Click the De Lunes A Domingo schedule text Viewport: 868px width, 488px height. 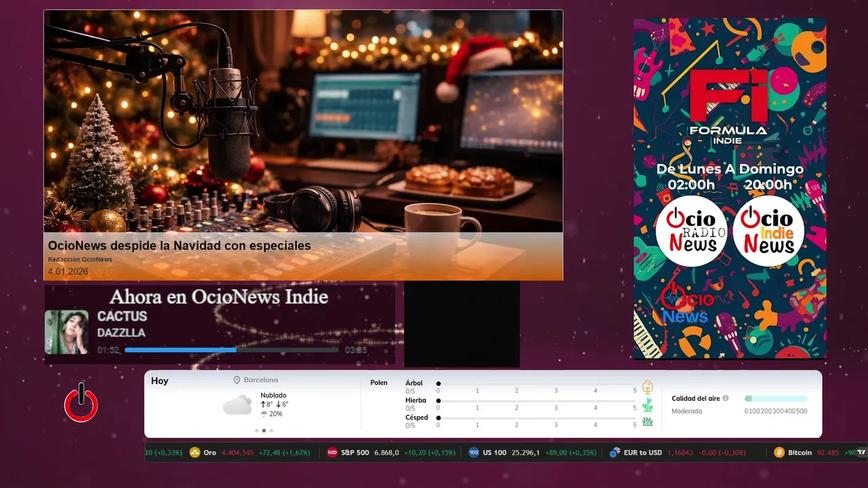pos(730,169)
